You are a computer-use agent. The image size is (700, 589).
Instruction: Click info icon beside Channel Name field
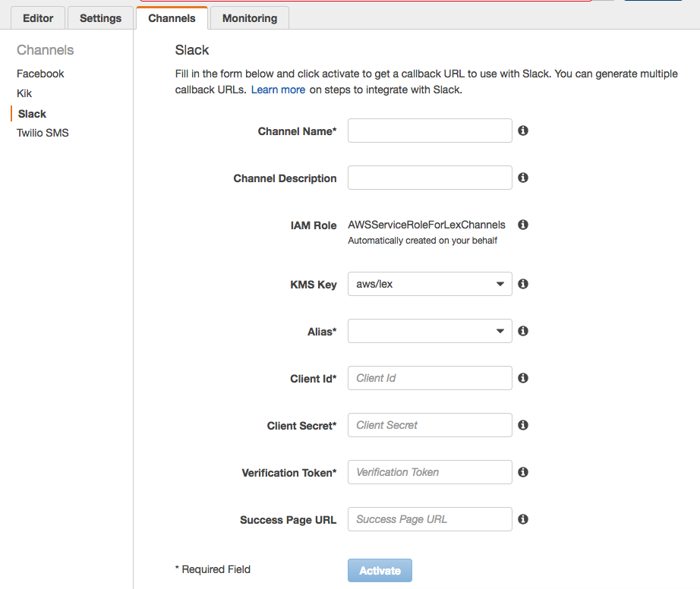click(522, 131)
